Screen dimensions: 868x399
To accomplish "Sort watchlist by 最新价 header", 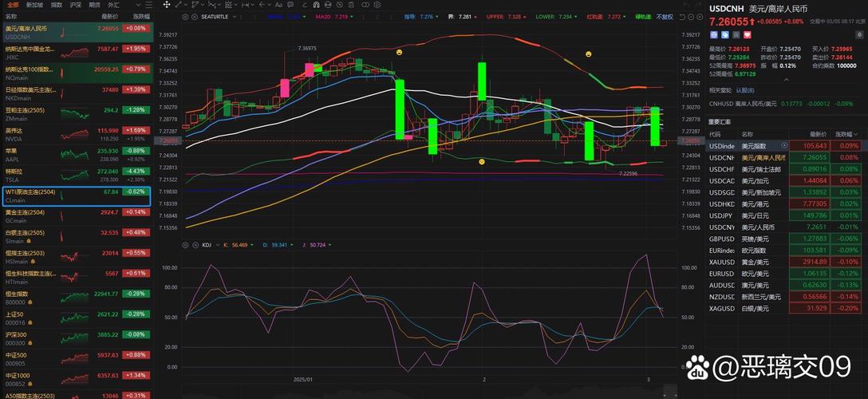I will pyautogui.click(x=109, y=17).
